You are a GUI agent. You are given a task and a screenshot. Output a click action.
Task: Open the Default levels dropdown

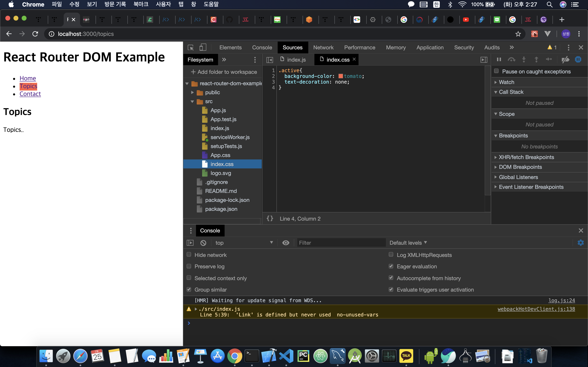coord(408,243)
